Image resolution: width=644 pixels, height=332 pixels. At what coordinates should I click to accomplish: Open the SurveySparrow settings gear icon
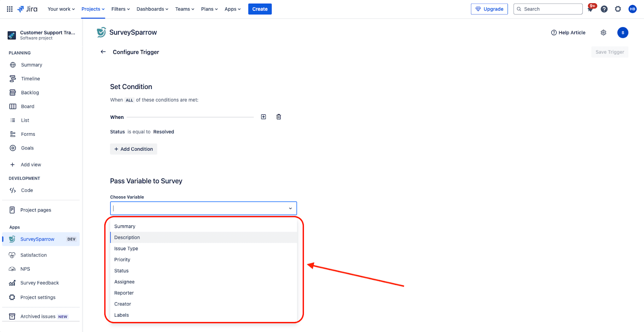pos(603,33)
